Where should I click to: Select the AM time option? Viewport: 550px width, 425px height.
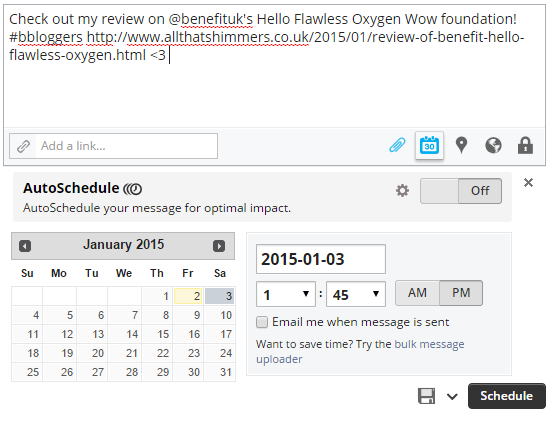tap(417, 293)
